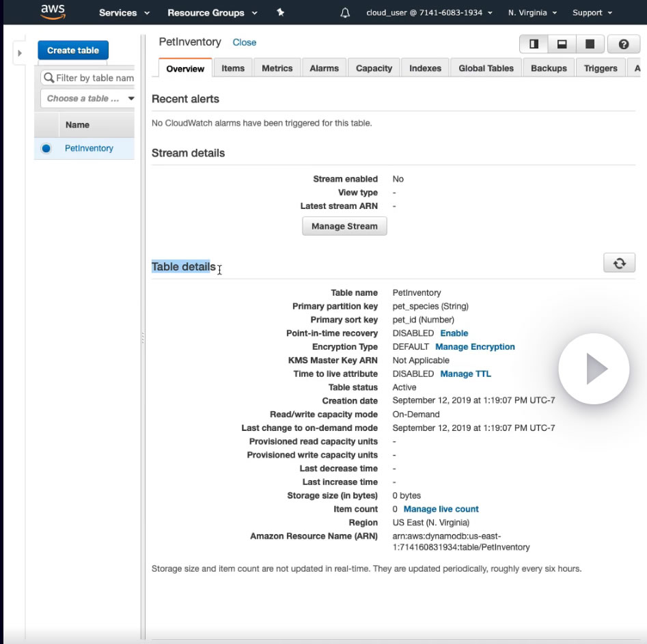Click the AWS logo home icon

53,12
